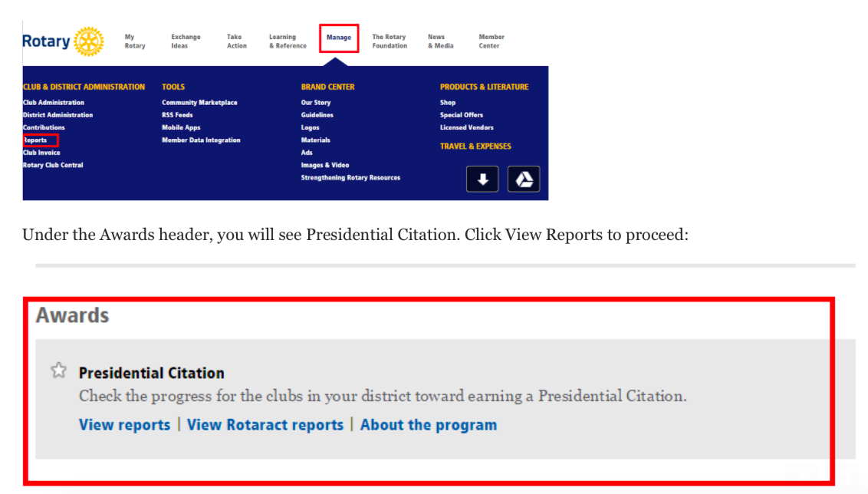Click View reports for Presidential Citation
This screenshot has height=494, width=868.
pos(124,425)
